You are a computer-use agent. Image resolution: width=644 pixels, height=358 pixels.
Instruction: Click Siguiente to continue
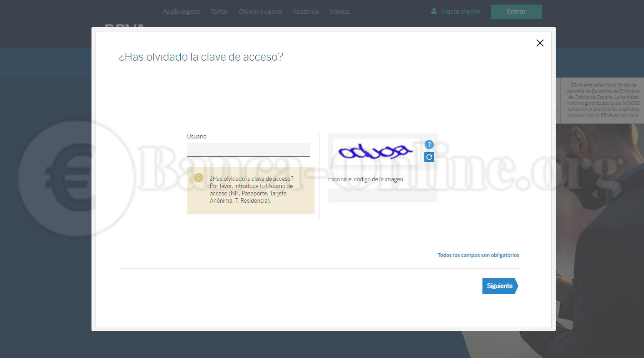[499, 286]
